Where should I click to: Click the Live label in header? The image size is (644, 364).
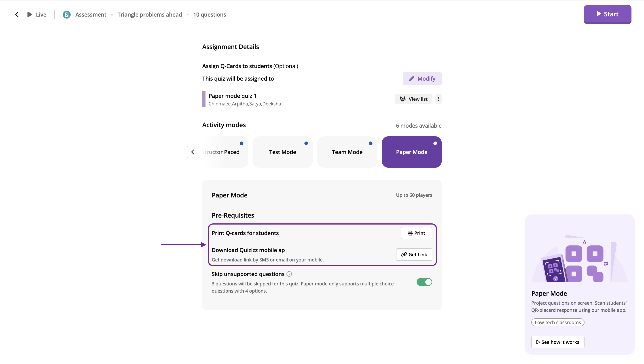pyautogui.click(x=41, y=15)
